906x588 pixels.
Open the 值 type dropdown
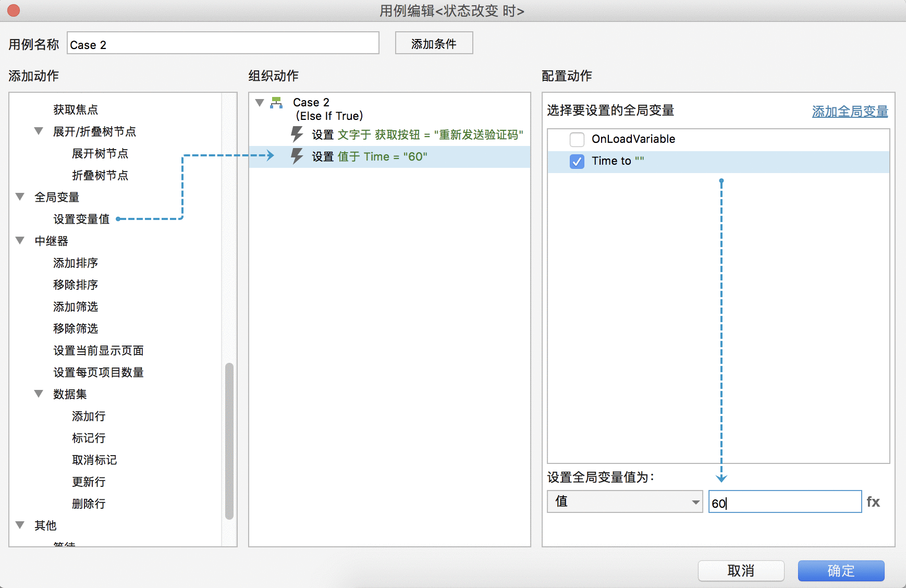click(x=625, y=501)
